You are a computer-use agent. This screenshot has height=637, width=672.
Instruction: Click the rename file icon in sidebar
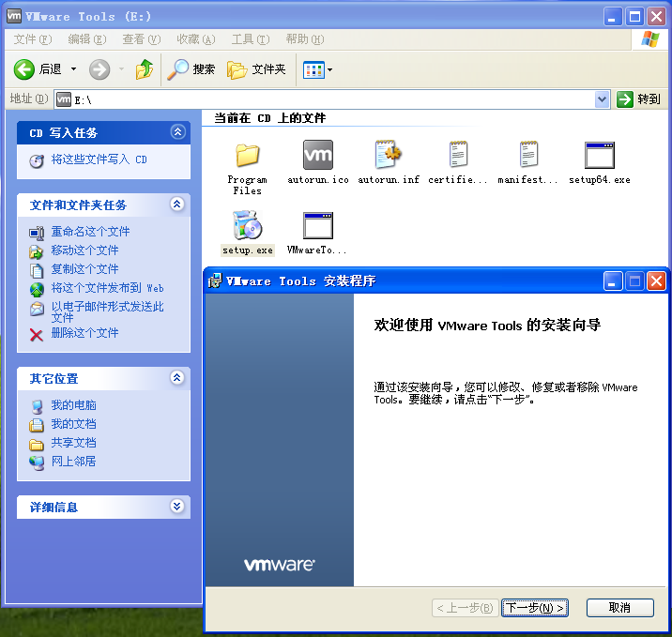(37, 233)
